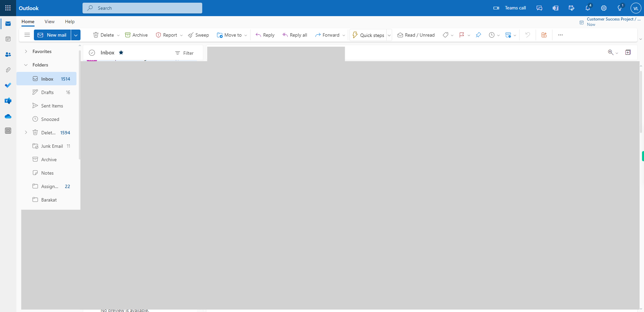Collapse the Folders section
Screen dimensions: 644x312
click(x=26, y=65)
